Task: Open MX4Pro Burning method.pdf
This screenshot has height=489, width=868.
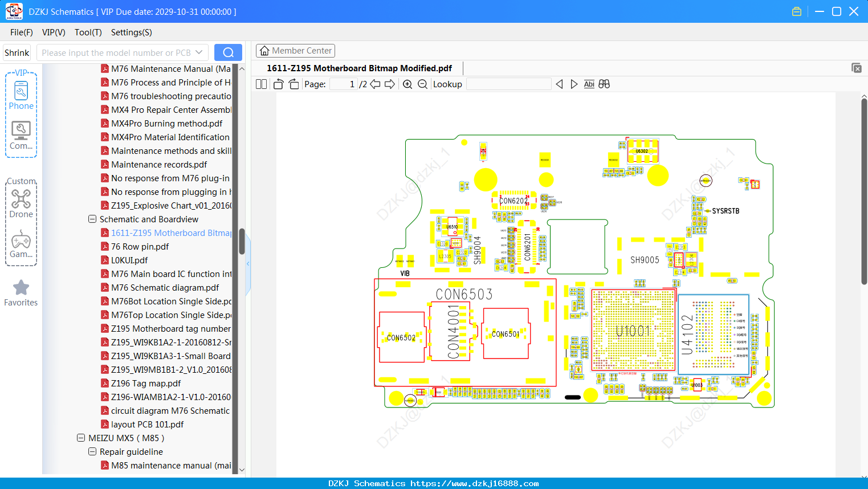Action: point(167,124)
